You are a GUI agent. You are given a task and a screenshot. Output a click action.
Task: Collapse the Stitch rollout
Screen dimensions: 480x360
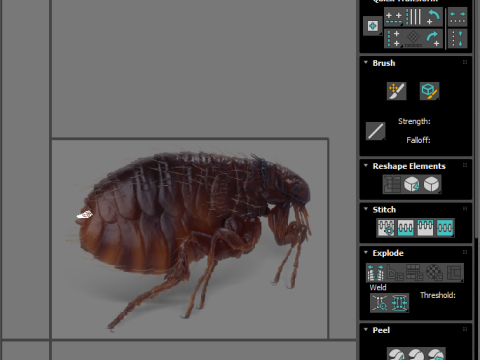pos(366,209)
